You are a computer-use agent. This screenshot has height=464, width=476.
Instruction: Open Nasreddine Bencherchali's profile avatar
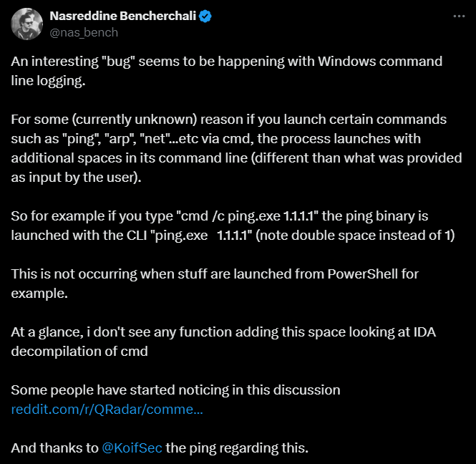26,24
